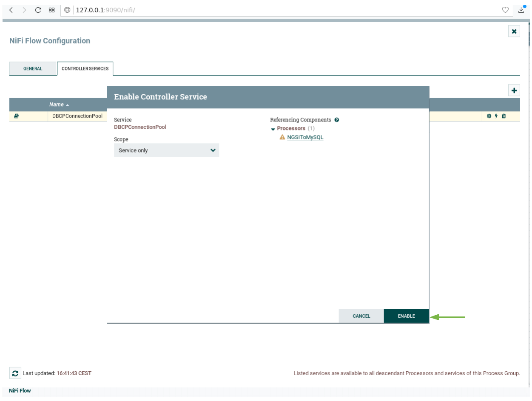Click the warning icon beside NGSIToMySQL

pyautogui.click(x=282, y=137)
